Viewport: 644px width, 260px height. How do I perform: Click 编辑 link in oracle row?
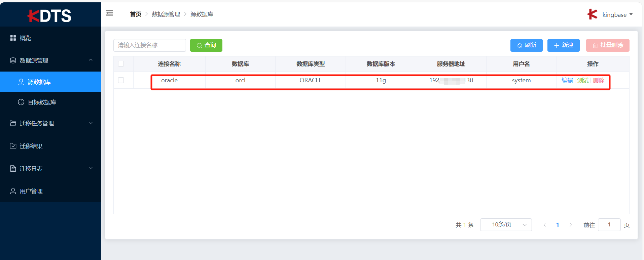[x=567, y=80]
